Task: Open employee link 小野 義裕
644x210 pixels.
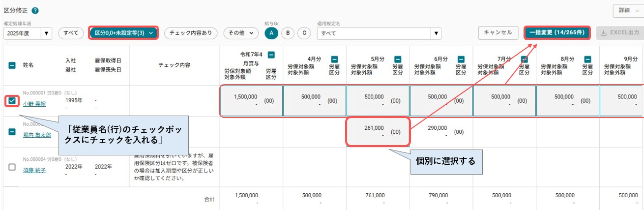Action: pyautogui.click(x=34, y=104)
